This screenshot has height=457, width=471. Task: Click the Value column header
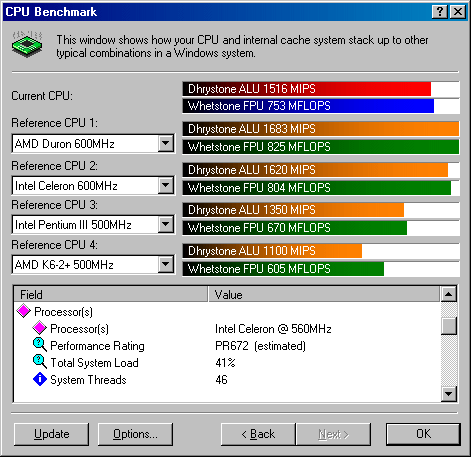tap(324, 294)
